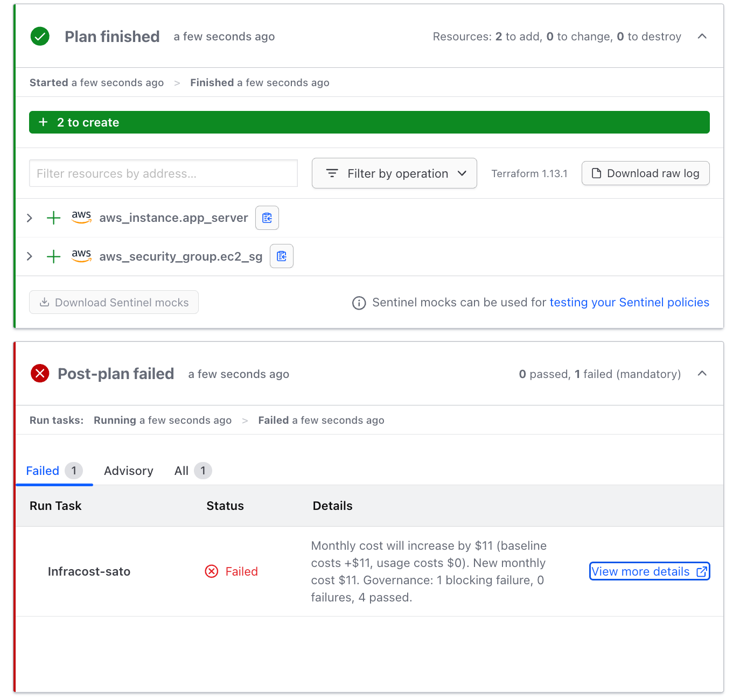The height and width of the screenshot is (700, 740).
Task: Collapse the Plan finished section
Action: (x=702, y=37)
